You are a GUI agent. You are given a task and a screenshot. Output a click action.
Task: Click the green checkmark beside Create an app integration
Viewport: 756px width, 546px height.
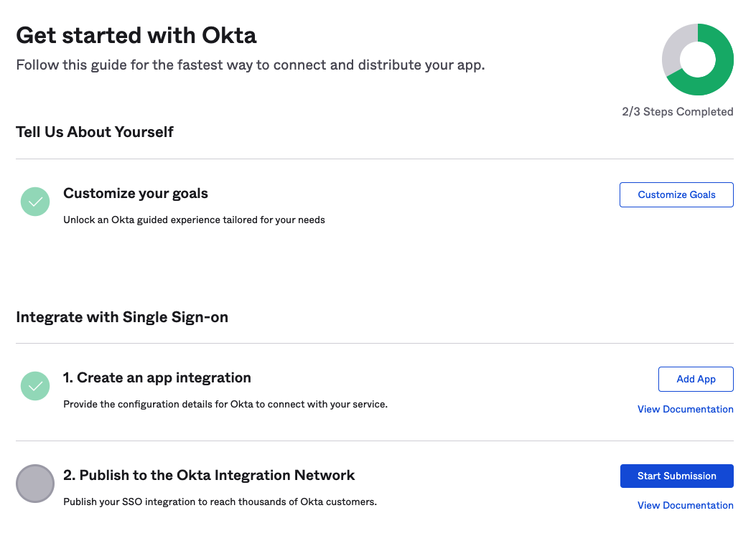pyautogui.click(x=35, y=385)
